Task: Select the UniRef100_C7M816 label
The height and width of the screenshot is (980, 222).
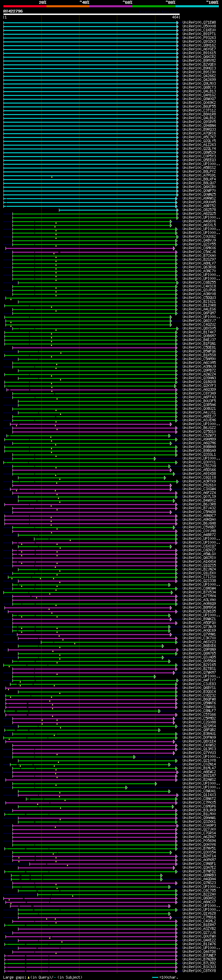Action: pos(199,917)
